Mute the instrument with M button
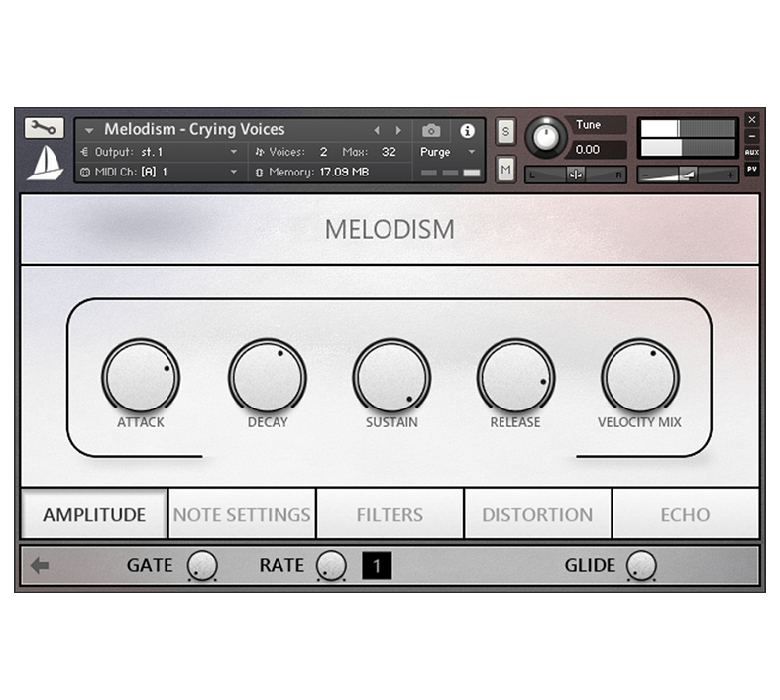Viewport: 780px width, 700px height. click(x=505, y=170)
